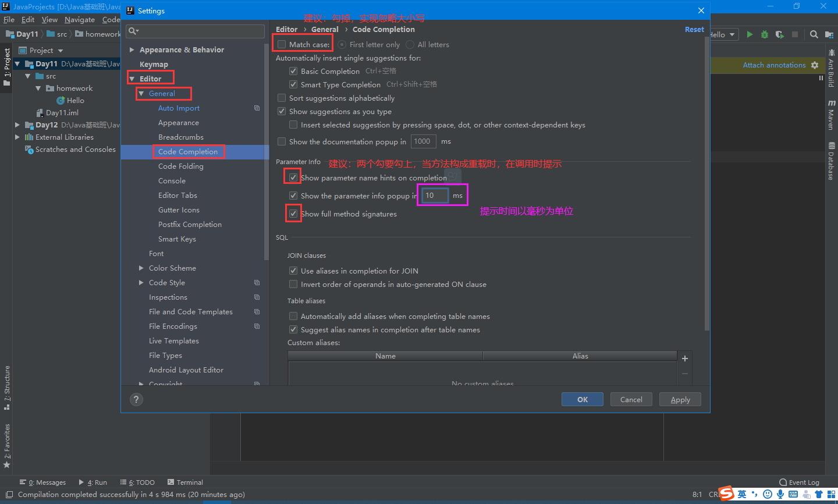Switch to the TODO tab
The width and height of the screenshot is (838, 504).
coord(137,482)
